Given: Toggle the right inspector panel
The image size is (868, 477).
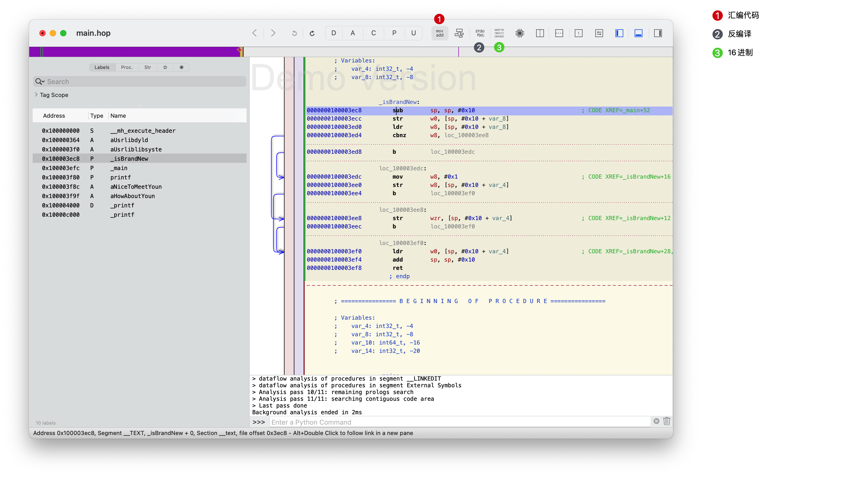Looking at the screenshot, I should click(x=658, y=33).
